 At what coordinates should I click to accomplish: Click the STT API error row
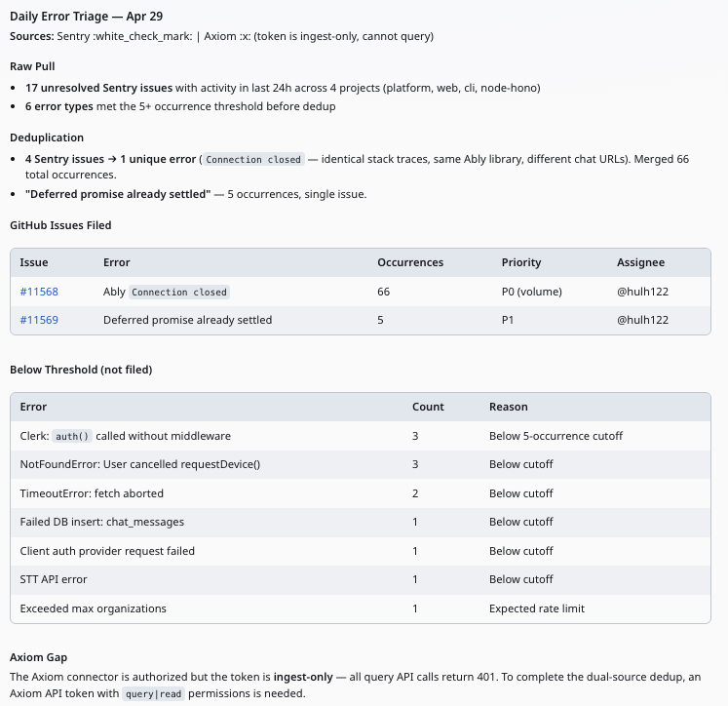(361, 579)
